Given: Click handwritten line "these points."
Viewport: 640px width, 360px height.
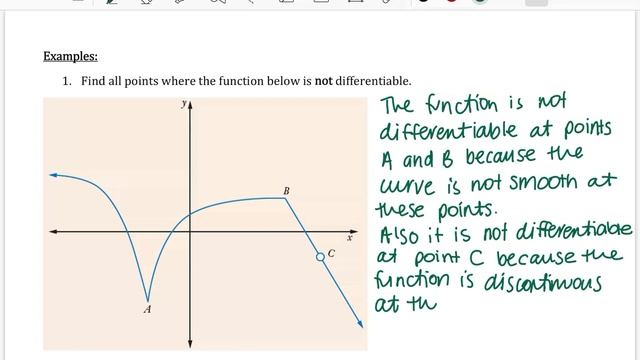Looking at the screenshot, I should pyautogui.click(x=436, y=210).
